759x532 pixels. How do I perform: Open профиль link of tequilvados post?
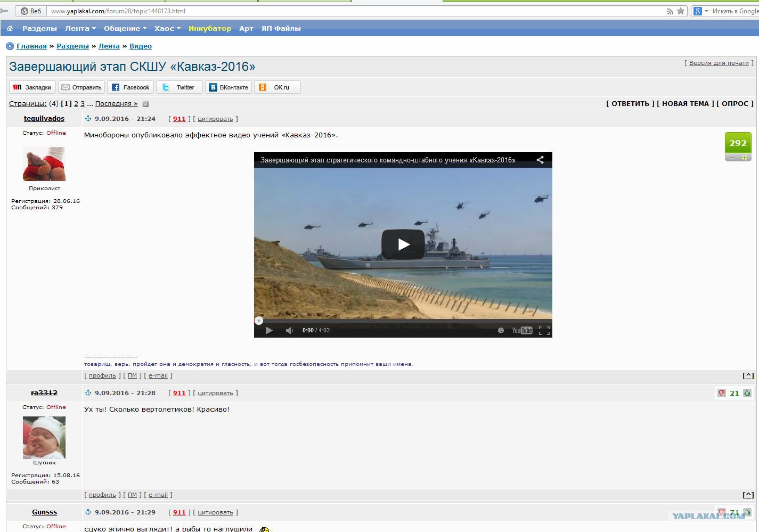pyautogui.click(x=102, y=375)
